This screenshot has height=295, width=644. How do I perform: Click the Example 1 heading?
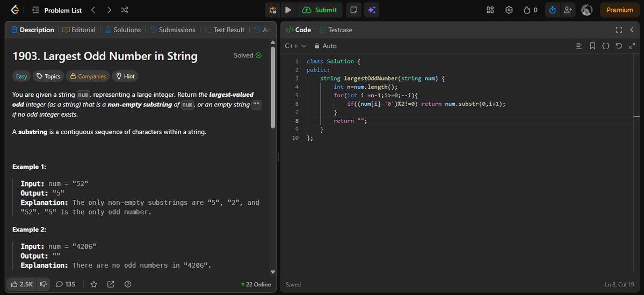[x=29, y=167]
